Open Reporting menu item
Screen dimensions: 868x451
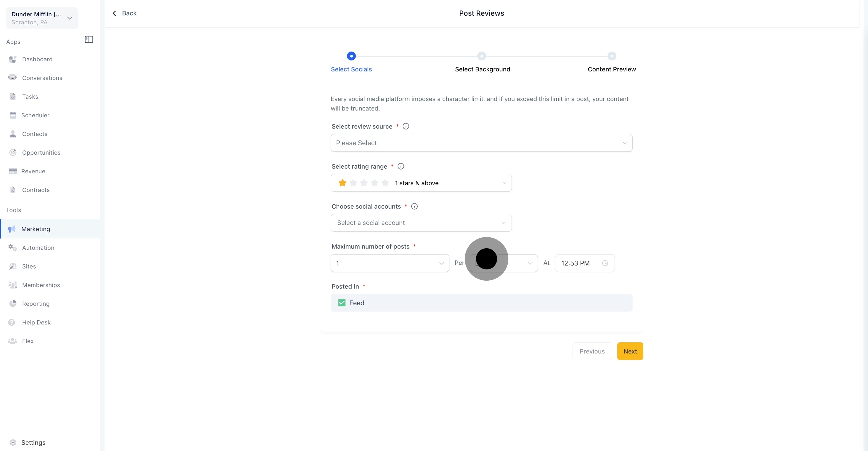[36, 304]
